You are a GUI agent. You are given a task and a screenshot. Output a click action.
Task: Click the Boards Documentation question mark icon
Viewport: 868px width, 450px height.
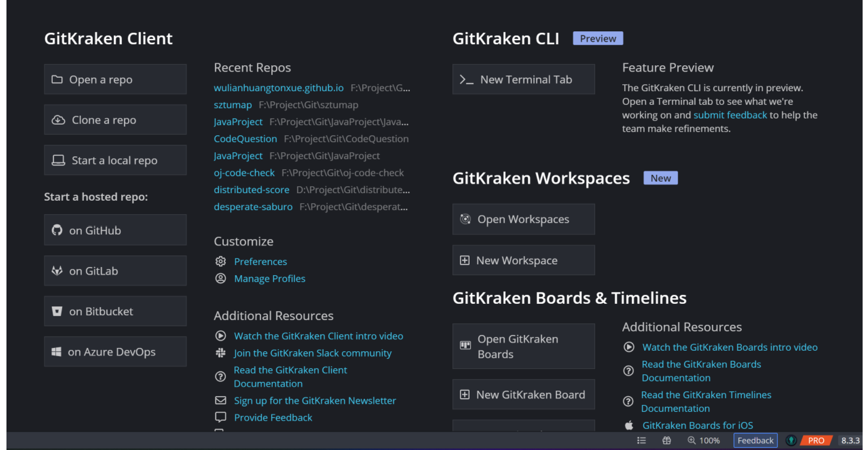(x=628, y=371)
